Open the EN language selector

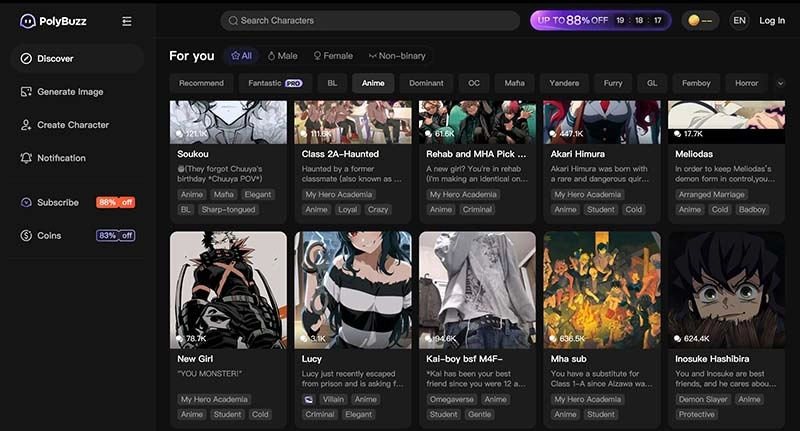(x=739, y=21)
